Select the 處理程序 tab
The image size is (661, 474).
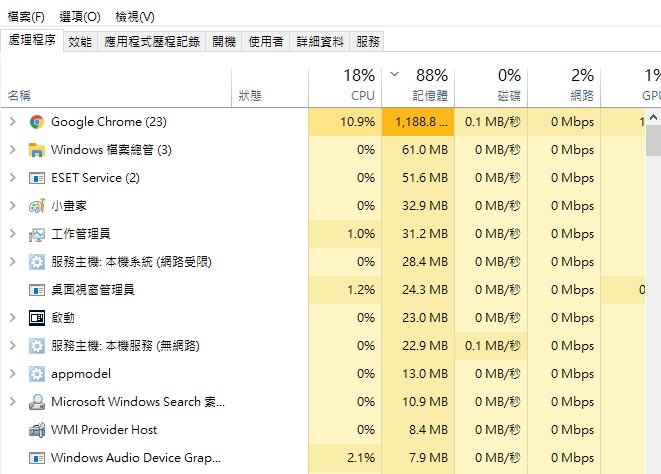tap(32, 40)
